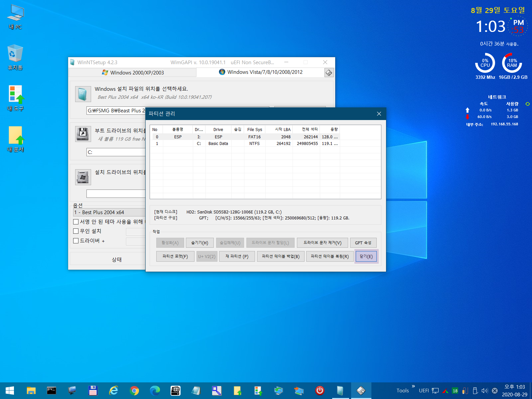Click the UEFI label in the taskbar

[424, 391]
